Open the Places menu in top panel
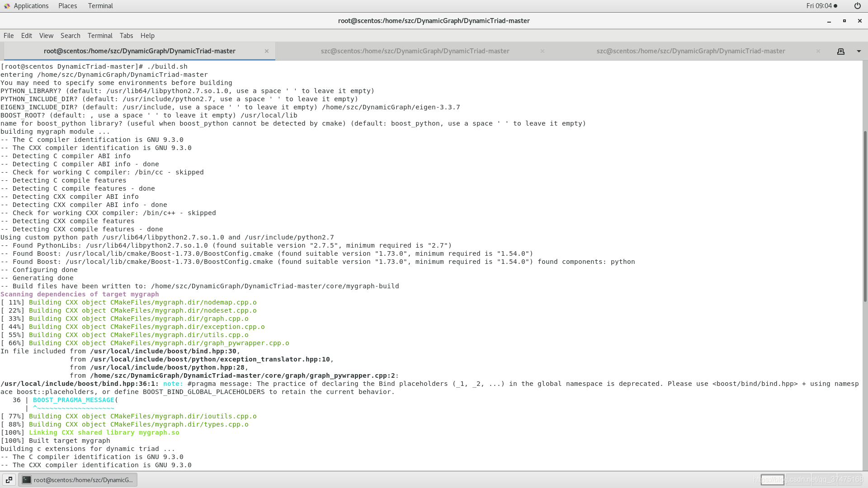This screenshot has width=868, height=488. click(x=67, y=6)
